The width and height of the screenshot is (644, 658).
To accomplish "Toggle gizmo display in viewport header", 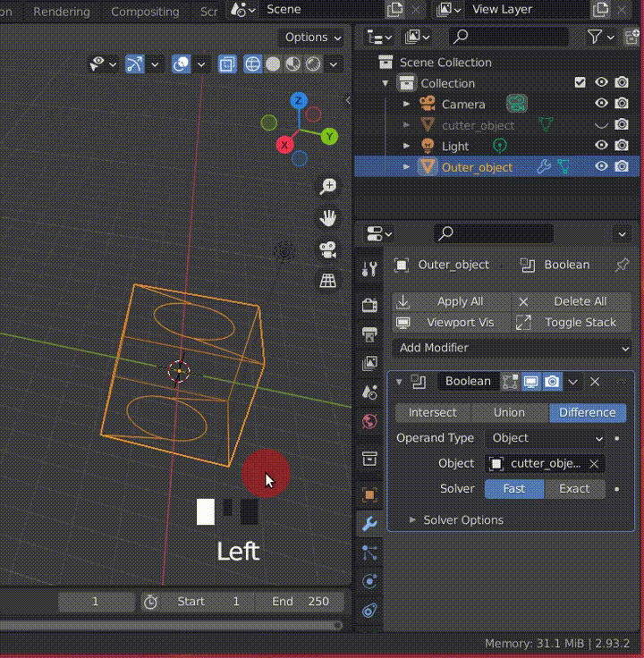I will (x=135, y=64).
